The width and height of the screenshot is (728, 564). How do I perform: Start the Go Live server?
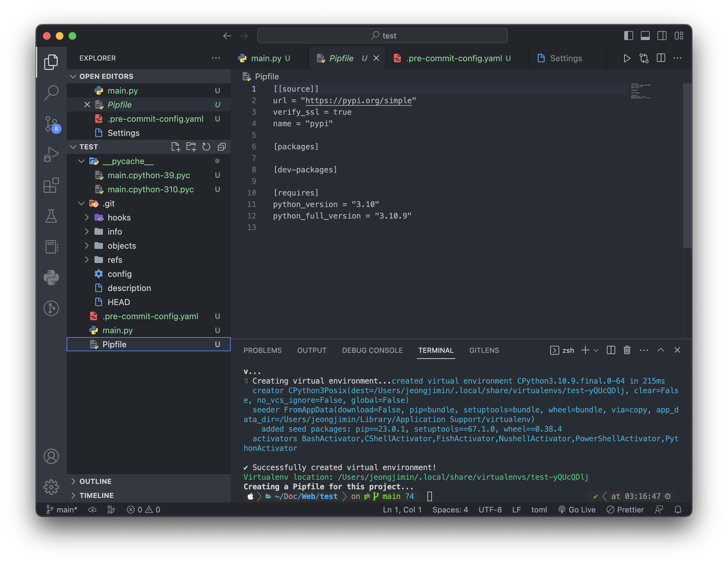(x=577, y=509)
